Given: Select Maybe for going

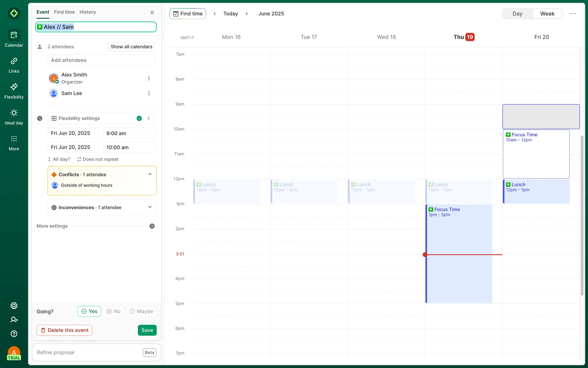Looking at the screenshot, I should click(x=141, y=311).
